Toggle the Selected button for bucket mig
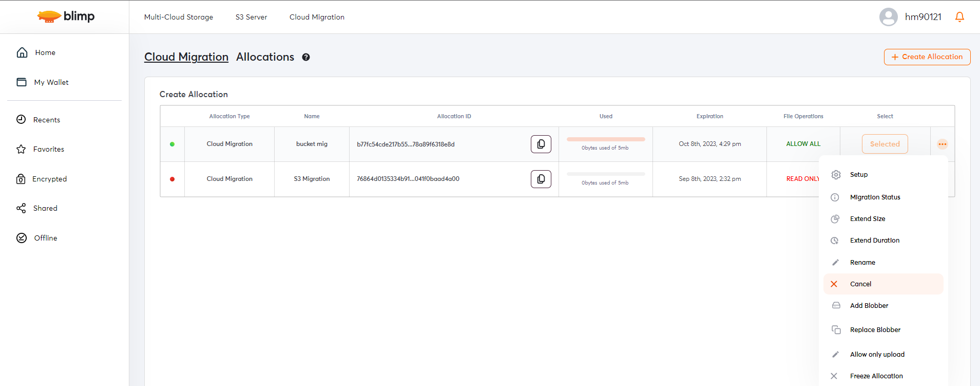 [885, 144]
